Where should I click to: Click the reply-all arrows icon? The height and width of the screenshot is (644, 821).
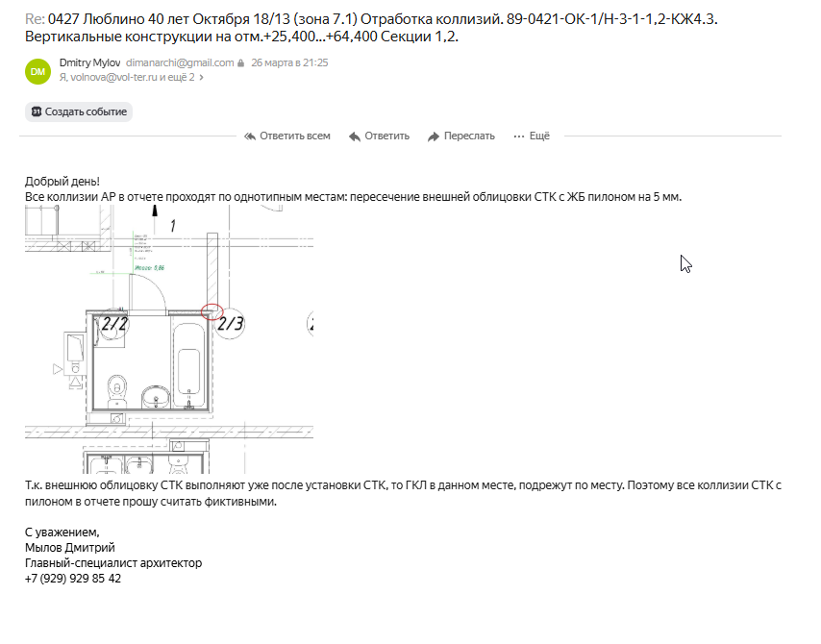click(250, 136)
